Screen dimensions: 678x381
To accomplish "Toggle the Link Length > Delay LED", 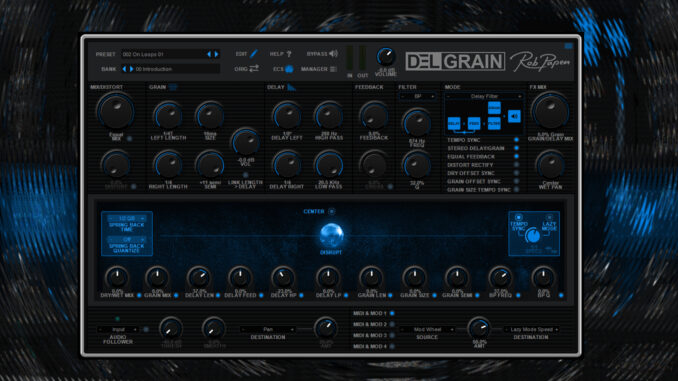I will (x=245, y=175).
